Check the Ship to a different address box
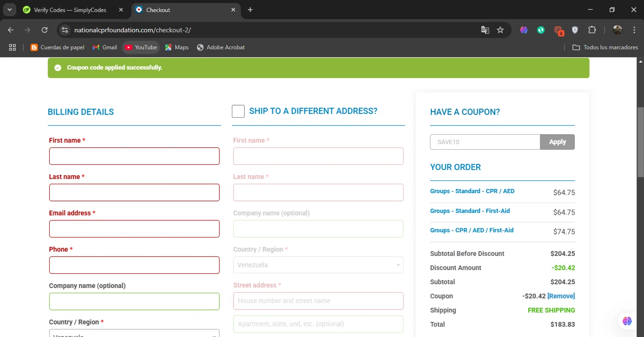This screenshot has height=337, width=644. (x=238, y=112)
